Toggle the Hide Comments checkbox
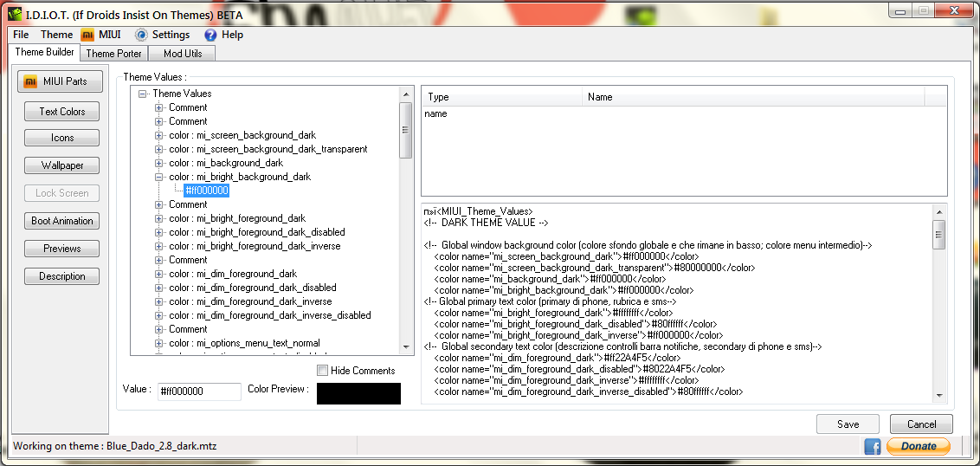Image resolution: width=980 pixels, height=466 pixels. pos(323,371)
